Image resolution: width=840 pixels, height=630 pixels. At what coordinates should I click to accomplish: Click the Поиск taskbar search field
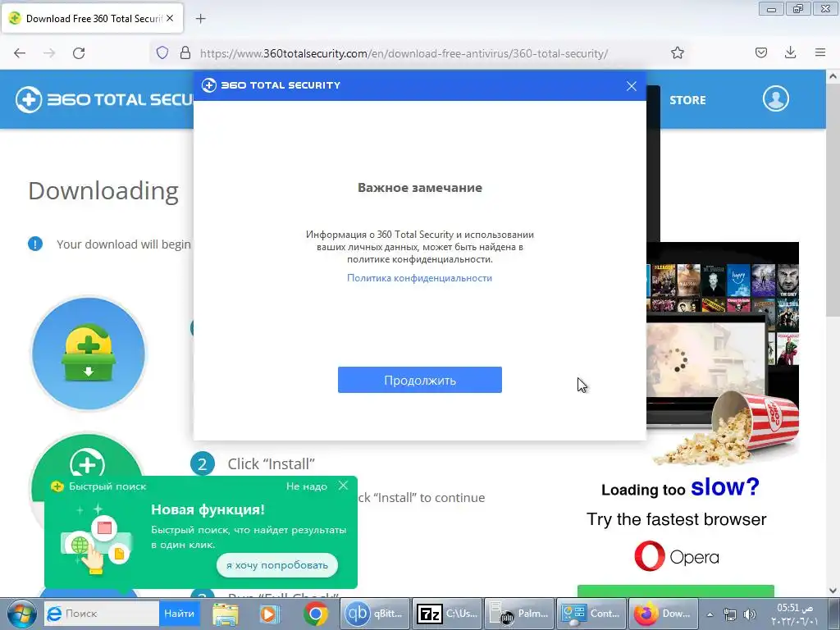pyautogui.click(x=101, y=614)
